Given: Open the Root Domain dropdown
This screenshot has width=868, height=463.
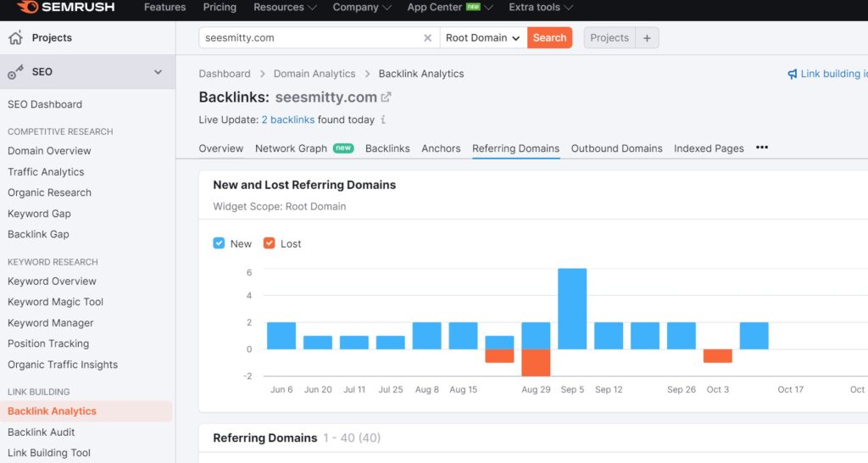Looking at the screenshot, I should [483, 37].
